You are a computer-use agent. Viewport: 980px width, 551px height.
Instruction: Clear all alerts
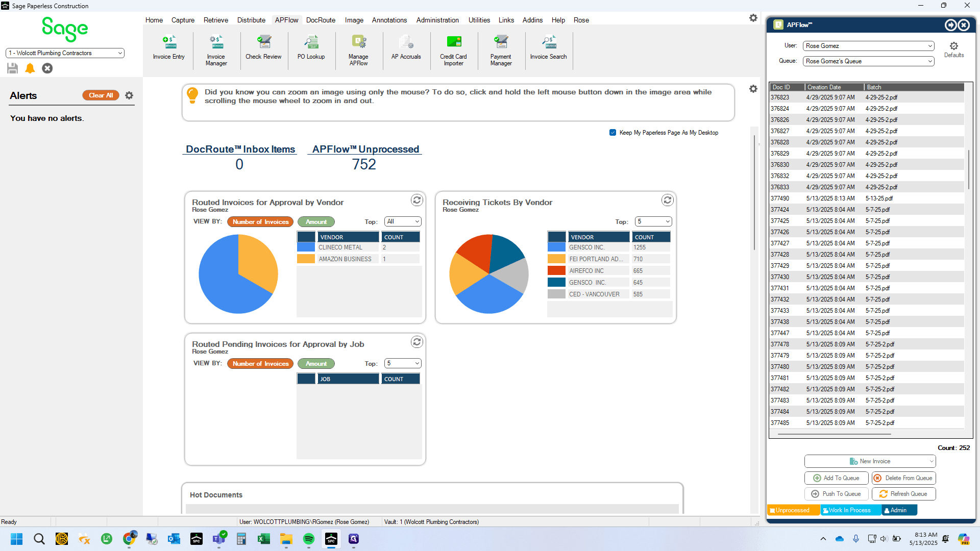click(x=101, y=95)
